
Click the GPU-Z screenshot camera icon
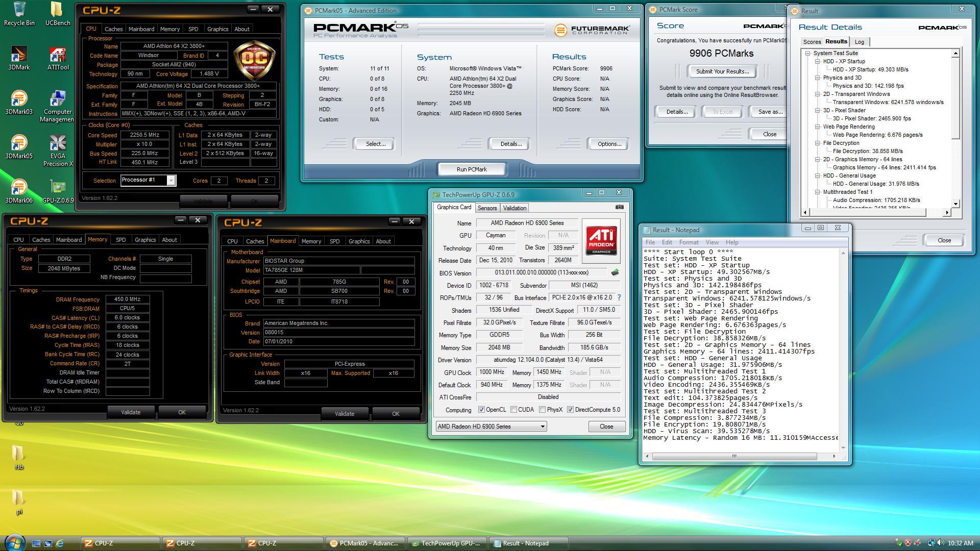point(619,207)
